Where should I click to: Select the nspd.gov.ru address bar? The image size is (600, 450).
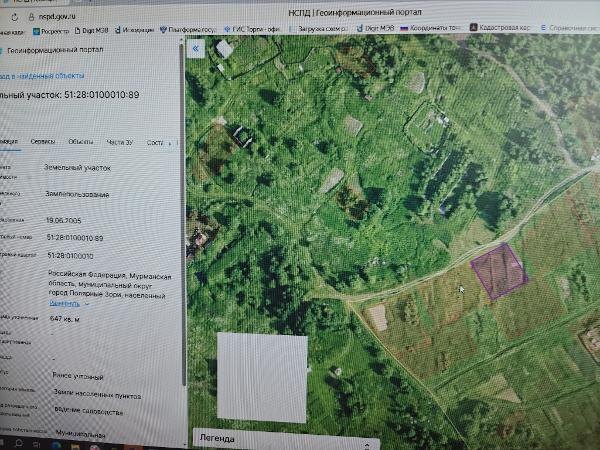[57, 17]
